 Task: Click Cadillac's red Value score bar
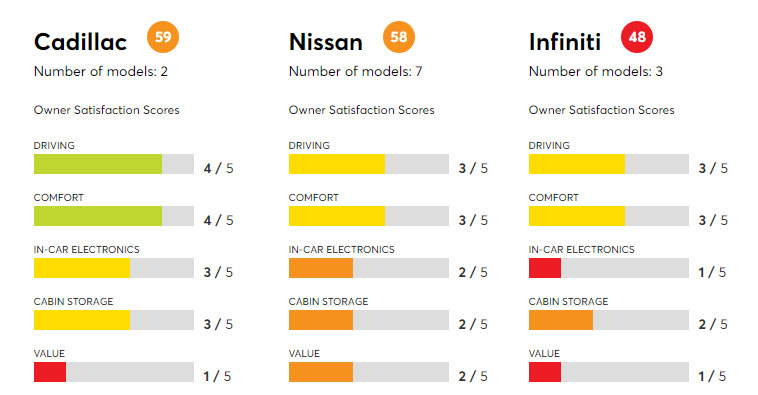[x=50, y=372]
